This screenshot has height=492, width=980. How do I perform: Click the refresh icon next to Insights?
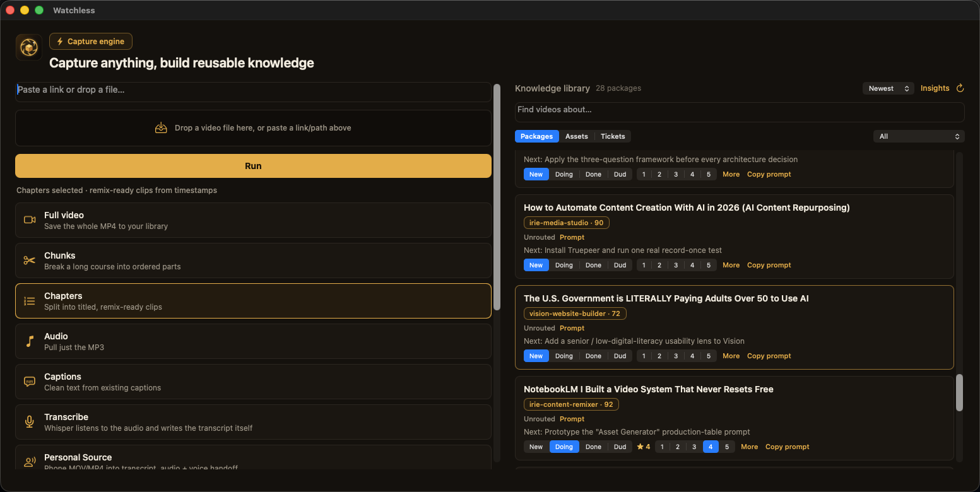(960, 88)
